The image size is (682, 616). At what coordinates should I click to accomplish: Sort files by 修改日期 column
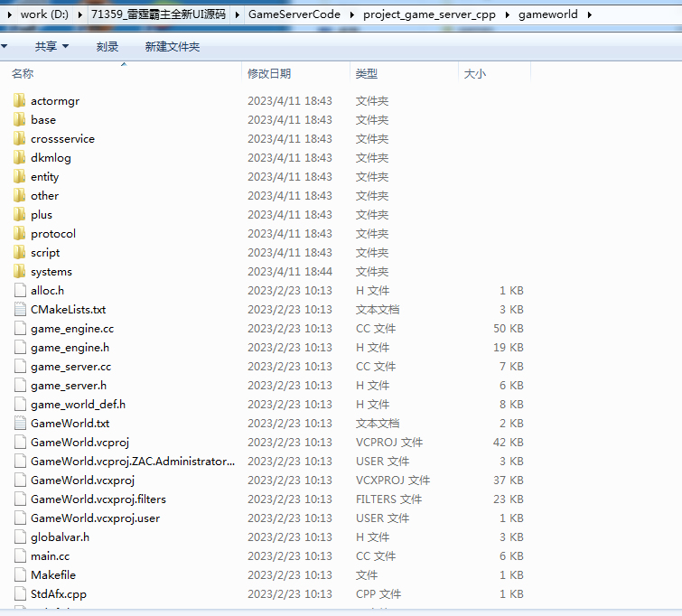(269, 74)
